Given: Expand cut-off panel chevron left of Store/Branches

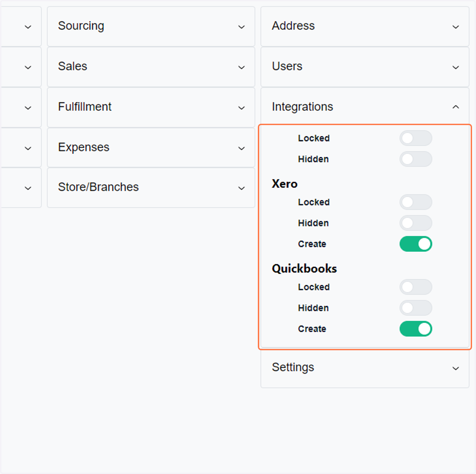Looking at the screenshot, I should 28,188.
